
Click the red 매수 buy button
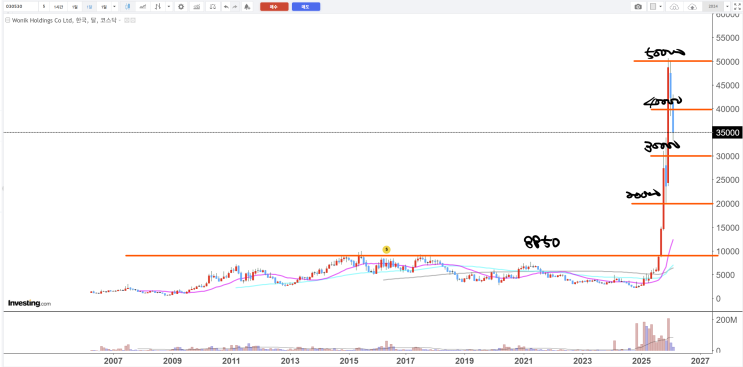[x=274, y=7]
